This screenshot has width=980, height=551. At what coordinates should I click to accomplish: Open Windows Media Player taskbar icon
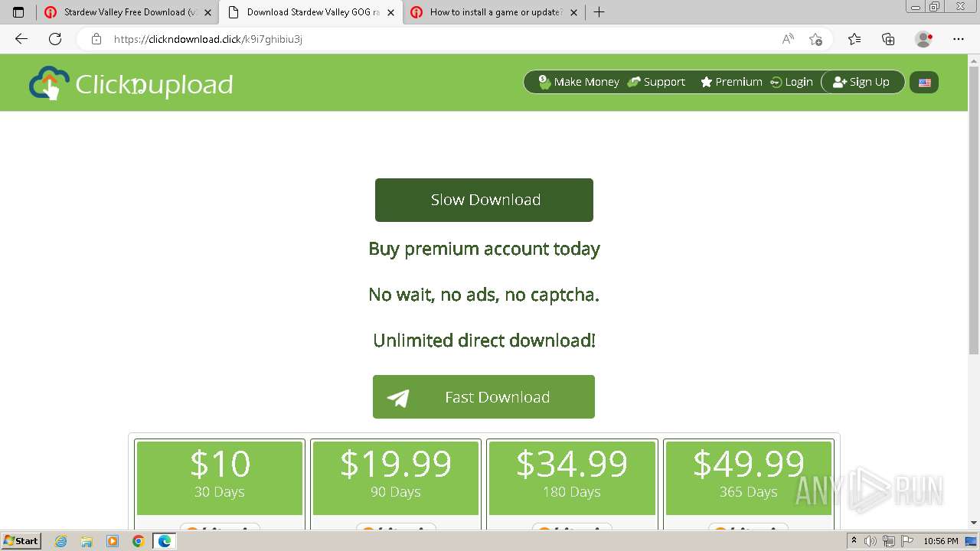(113, 541)
